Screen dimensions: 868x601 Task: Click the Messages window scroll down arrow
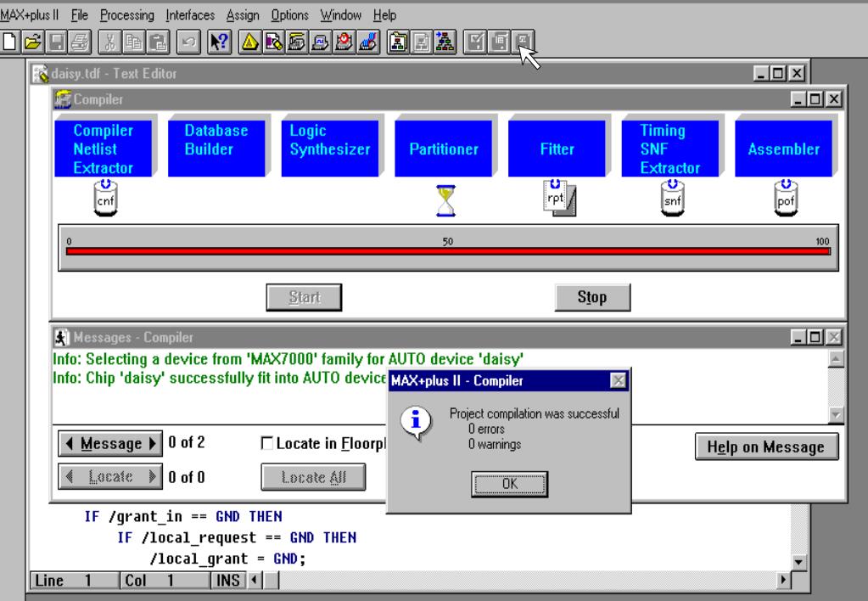(x=836, y=414)
